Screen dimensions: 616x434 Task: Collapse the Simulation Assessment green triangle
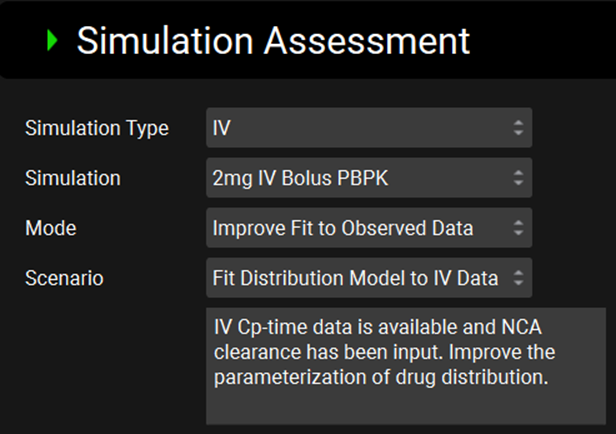(x=51, y=41)
